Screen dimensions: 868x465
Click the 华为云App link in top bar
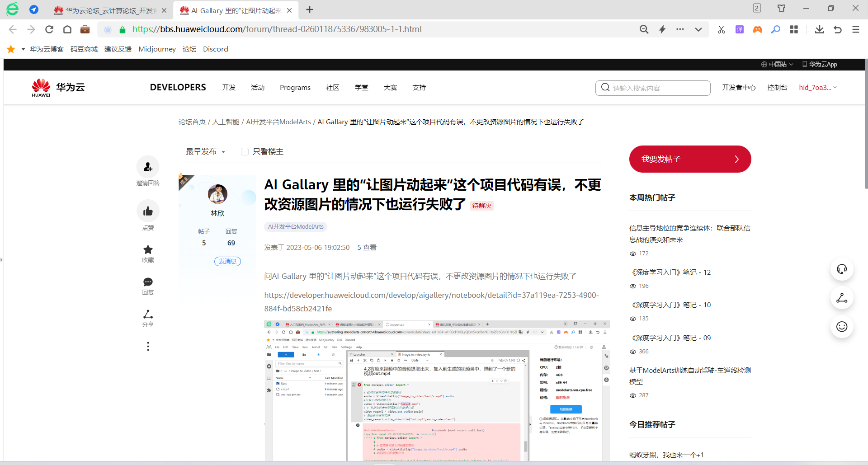click(820, 64)
